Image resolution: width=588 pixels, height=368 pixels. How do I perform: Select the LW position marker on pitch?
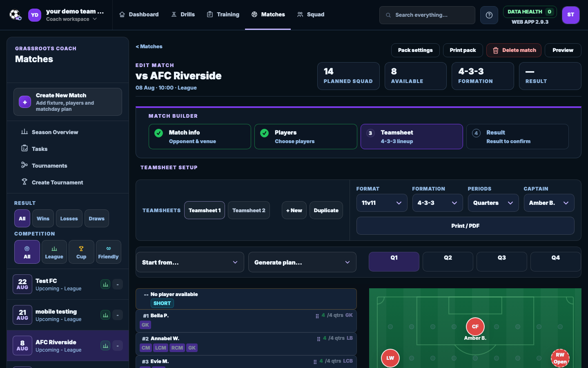(x=390, y=358)
